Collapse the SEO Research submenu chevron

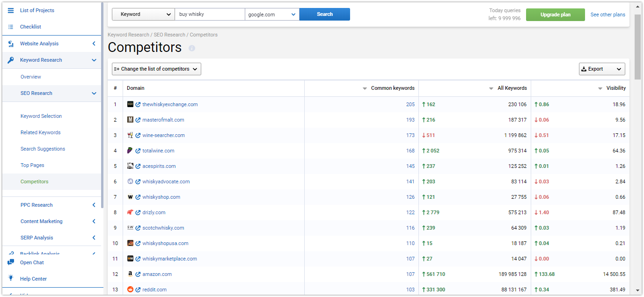coord(94,93)
